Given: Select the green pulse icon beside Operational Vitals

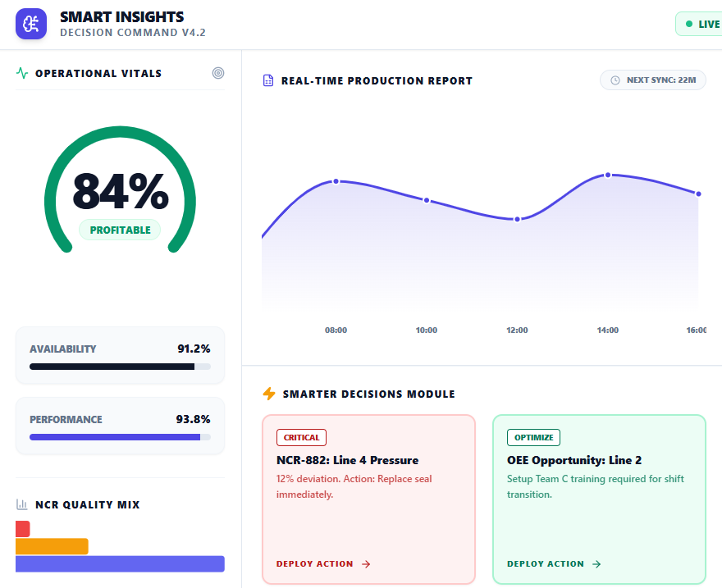Looking at the screenshot, I should (x=21, y=73).
